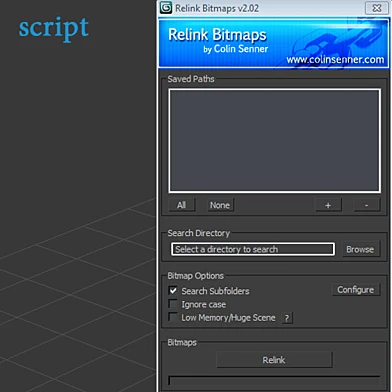Open the question mark help for Low Memory
The height and width of the screenshot is (392, 392).
(x=287, y=318)
